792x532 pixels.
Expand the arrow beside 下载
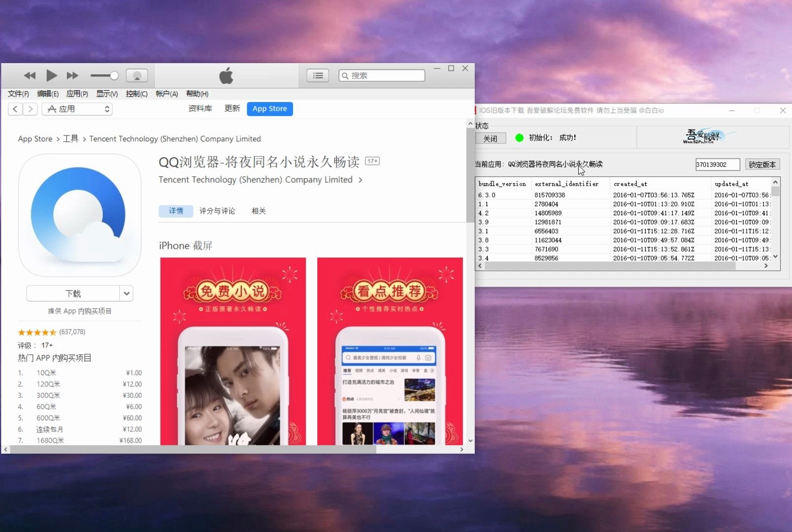(127, 294)
